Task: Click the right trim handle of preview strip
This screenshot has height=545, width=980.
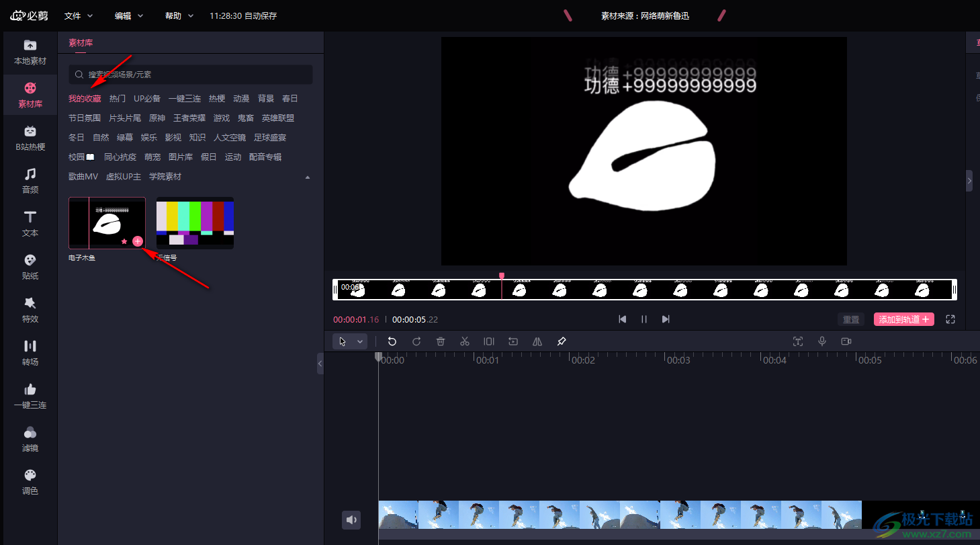Action: 954,290
